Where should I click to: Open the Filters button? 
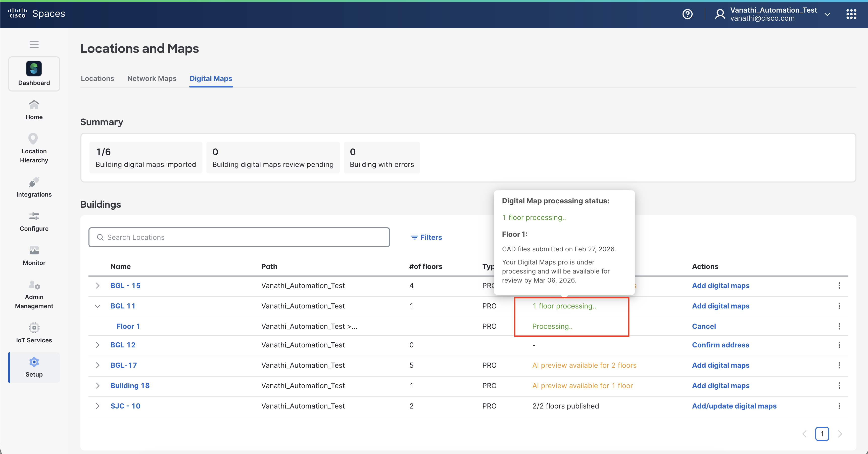[426, 237]
